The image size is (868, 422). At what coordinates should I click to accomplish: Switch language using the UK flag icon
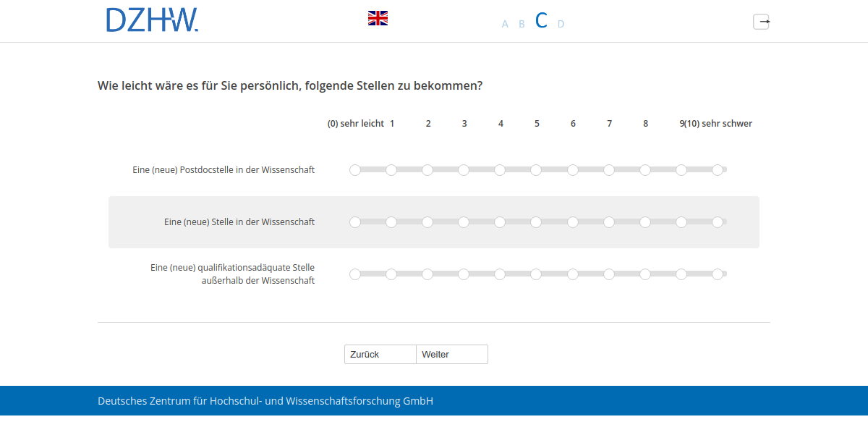tap(378, 18)
